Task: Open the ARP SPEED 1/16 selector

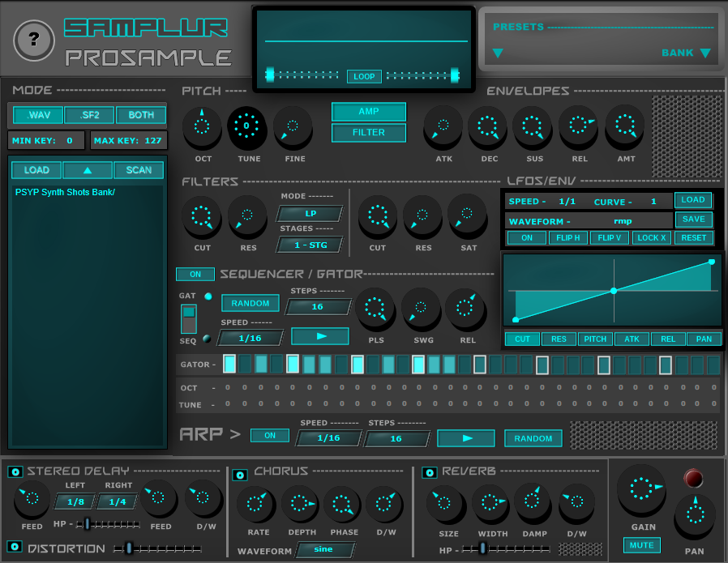Action: pos(328,438)
